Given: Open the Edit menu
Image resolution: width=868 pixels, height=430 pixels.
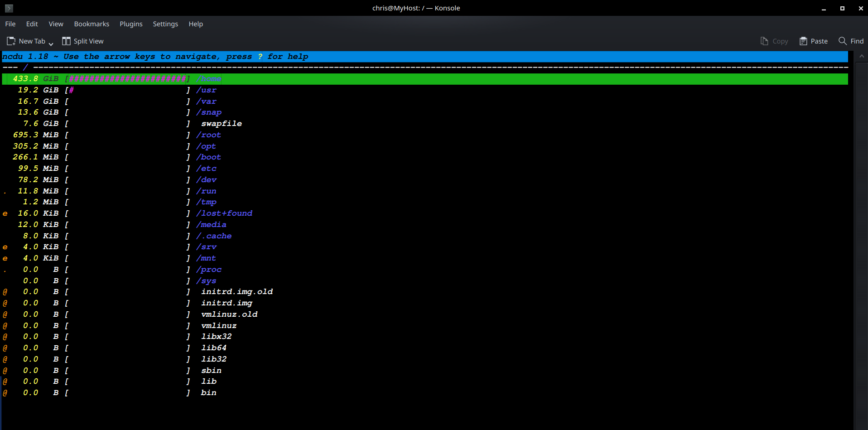Looking at the screenshot, I should (32, 24).
